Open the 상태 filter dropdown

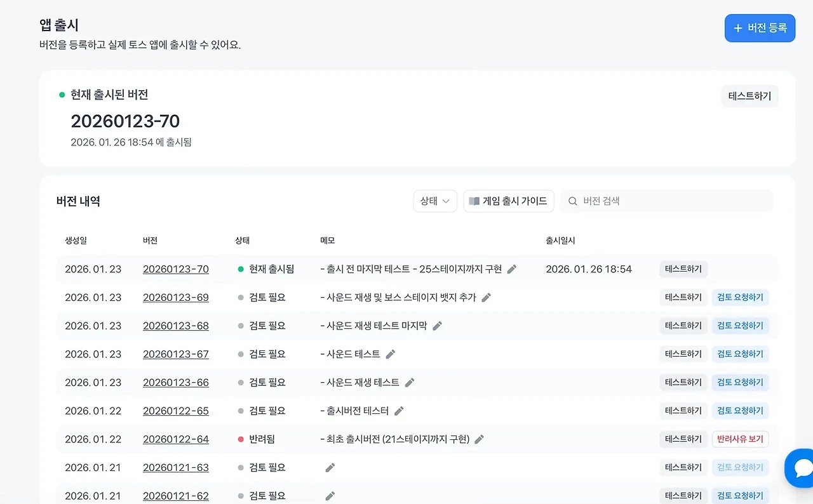point(435,201)
